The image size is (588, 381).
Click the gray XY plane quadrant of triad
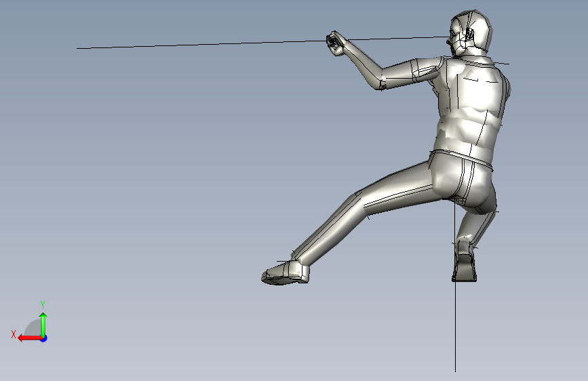click(34, 328)
